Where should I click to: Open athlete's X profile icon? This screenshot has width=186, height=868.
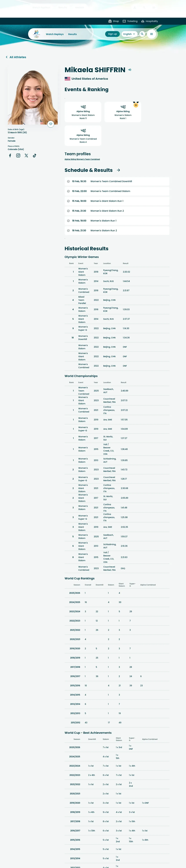pos(26,156)
